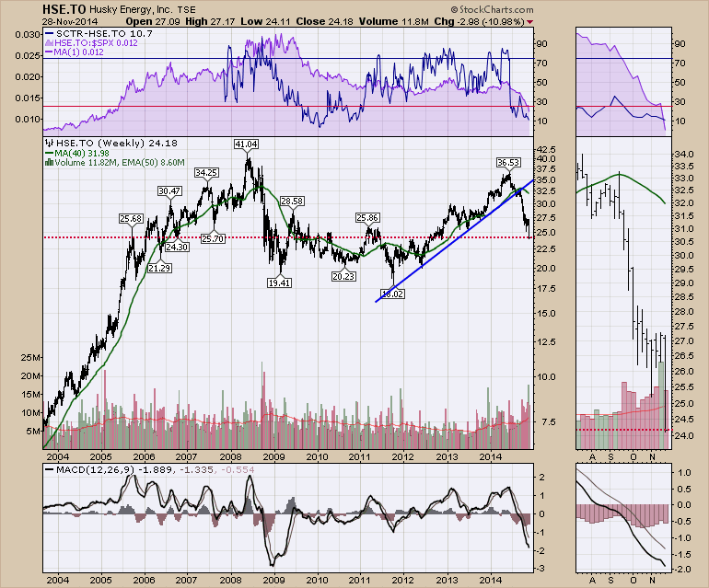
Task: Click the green line marker beside MA(40)
Action: [49, 154]
